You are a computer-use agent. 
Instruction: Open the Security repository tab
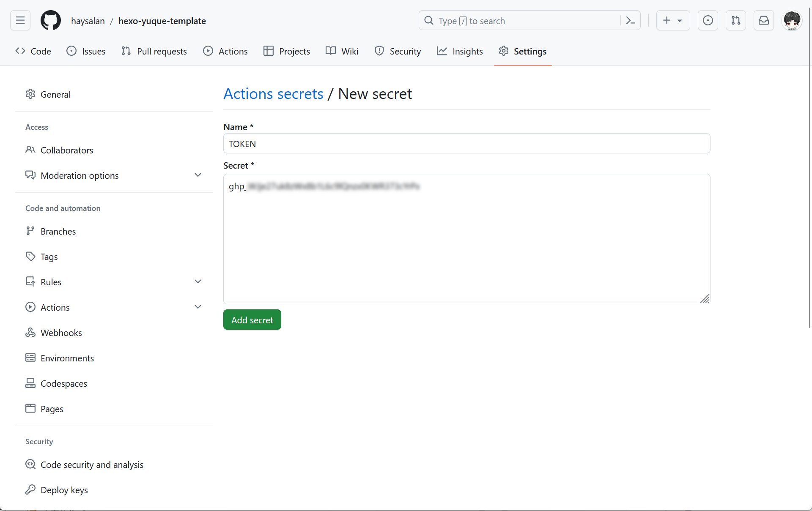(x=398, y=51)
